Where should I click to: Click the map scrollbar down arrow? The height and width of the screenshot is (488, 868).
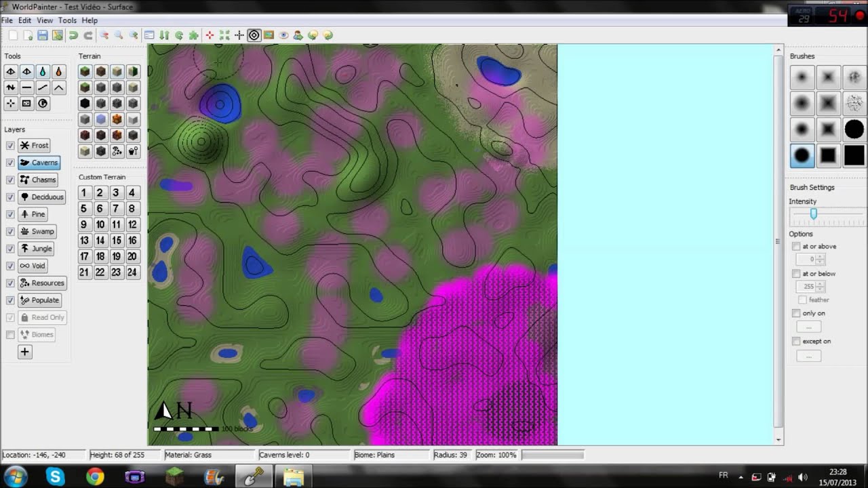click(x=778, y=441)
